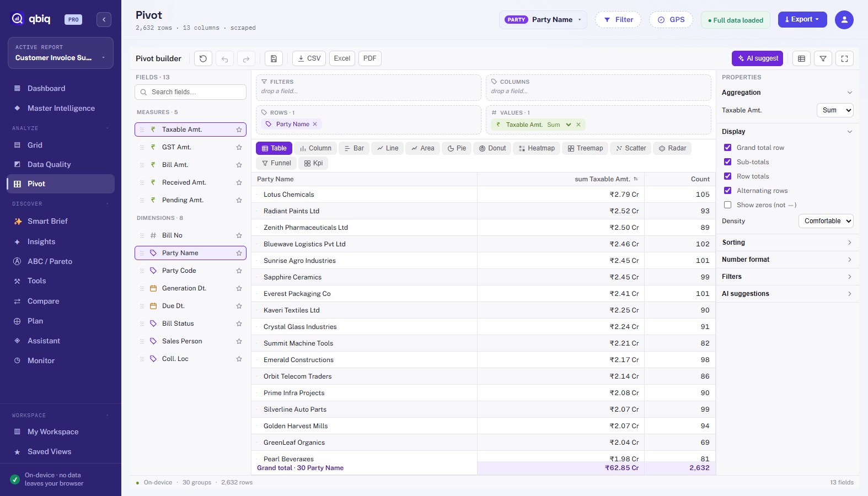Click the reset pivot icon
The image size is (868, 496).
203,58
